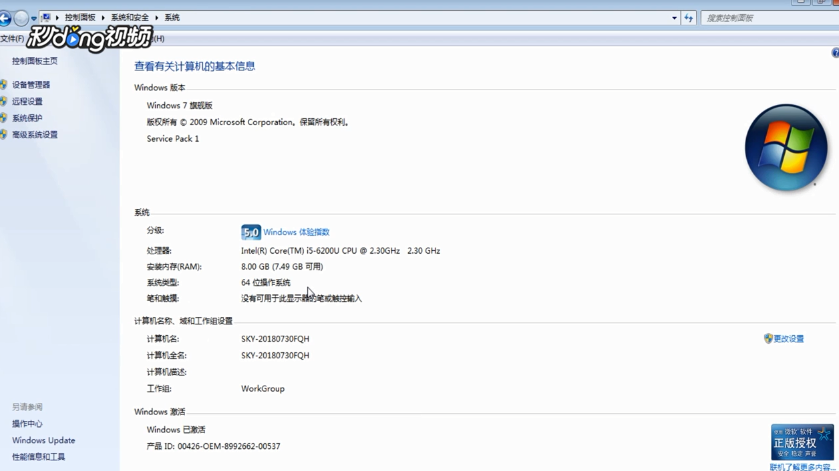Click the greyed forward navigation arrow
Screen dimensions: 839x471
click(x=21, y=18)
